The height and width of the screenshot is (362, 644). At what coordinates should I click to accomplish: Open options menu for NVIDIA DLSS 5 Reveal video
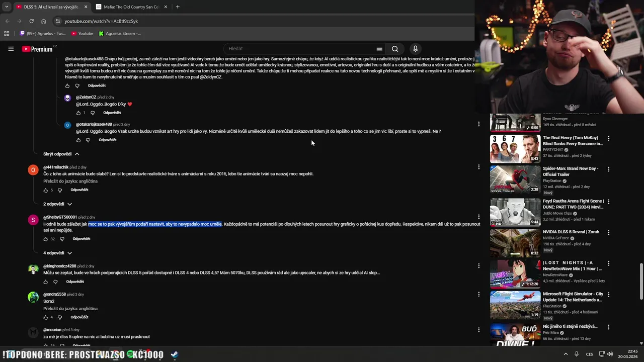tap(608, 233)
